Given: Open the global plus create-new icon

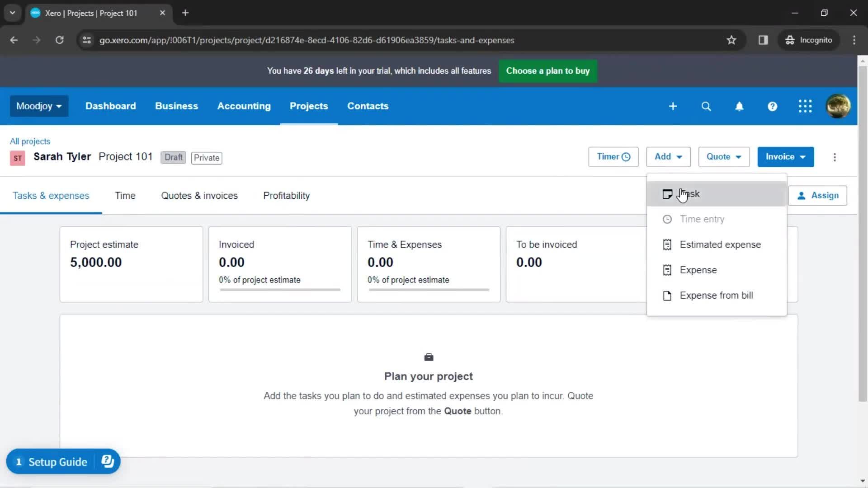Looking at the screenshot, I should point(673,106).
